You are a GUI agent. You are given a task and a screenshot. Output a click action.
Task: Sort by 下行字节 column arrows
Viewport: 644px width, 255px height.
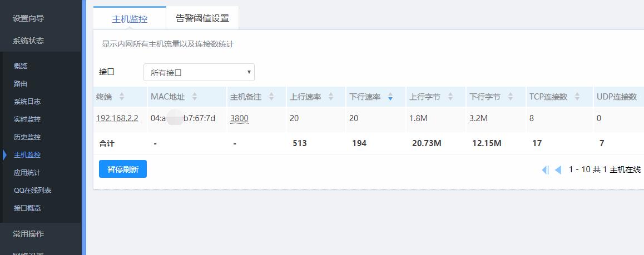click(510, 97)
